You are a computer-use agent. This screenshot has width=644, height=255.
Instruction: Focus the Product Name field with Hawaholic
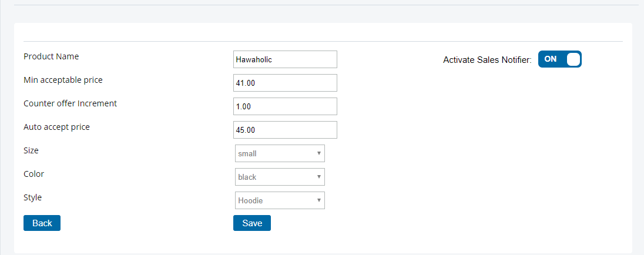pyautogui.click(x=285, y=59)
